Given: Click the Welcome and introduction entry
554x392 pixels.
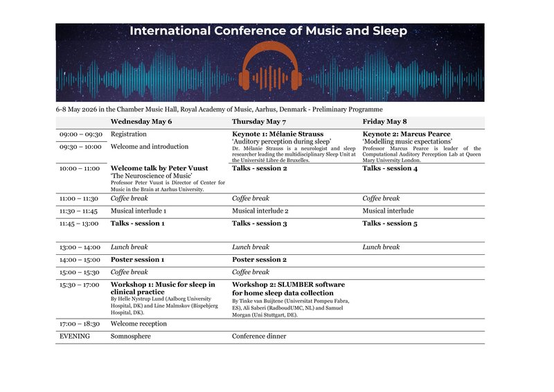Looking at the screenshot, I should (150, 147).
